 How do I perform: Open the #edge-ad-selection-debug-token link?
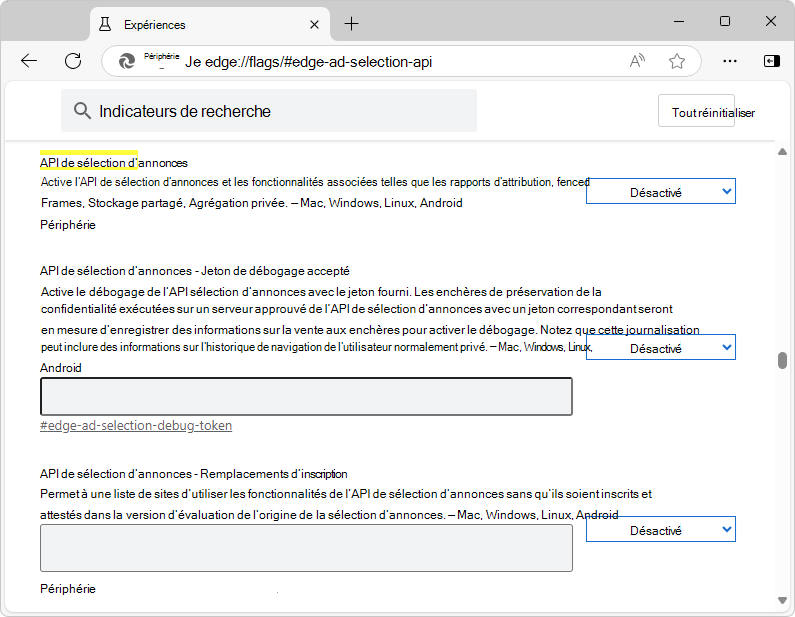pos(136,425)
